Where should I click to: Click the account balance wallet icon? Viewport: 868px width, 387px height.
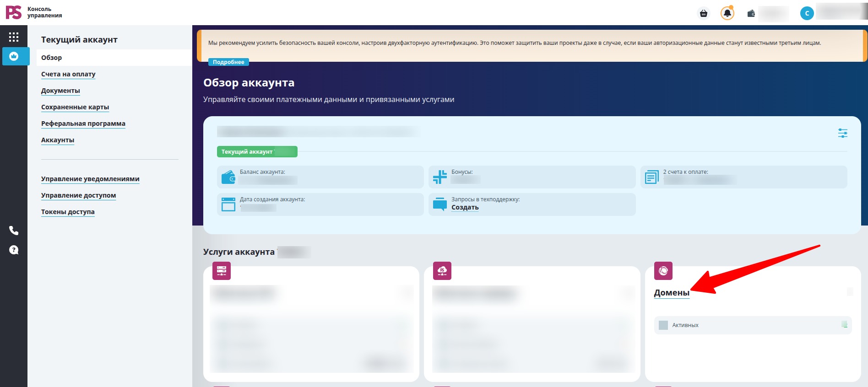[x=228, y=177]
